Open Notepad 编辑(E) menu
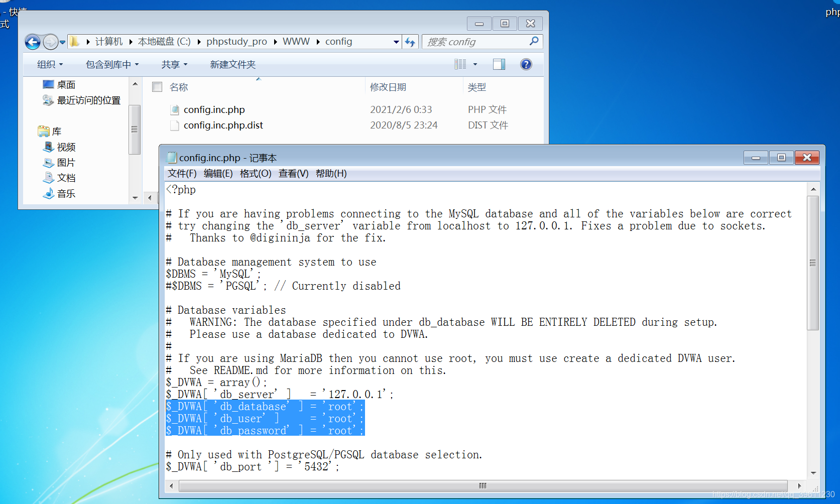 pos(218,174)
